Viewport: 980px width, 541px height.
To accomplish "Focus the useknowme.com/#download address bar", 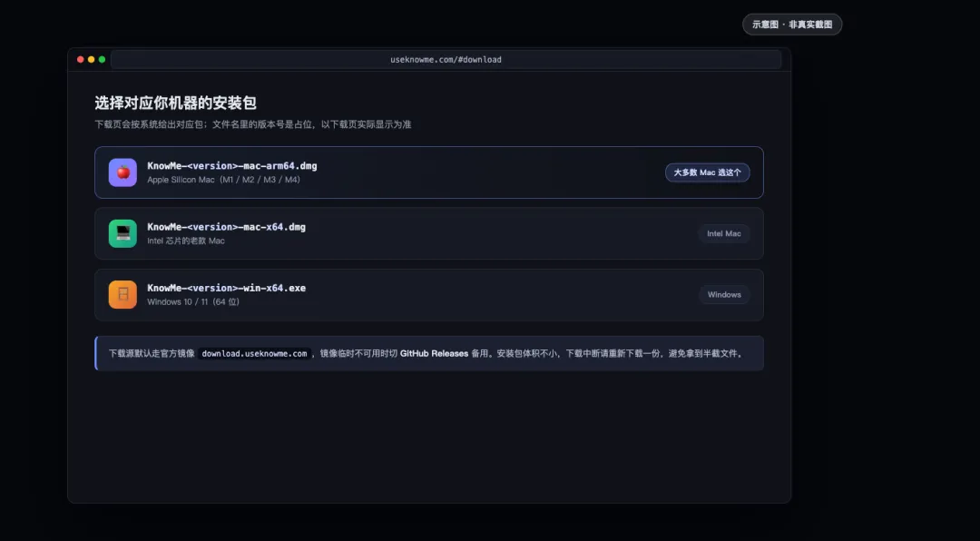I will click(x=446, y=59).
